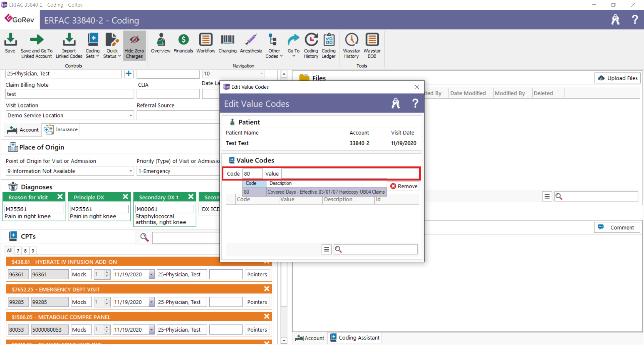Expand the Go To menu
Screen dimensions: 644x345
click(293, 45)
